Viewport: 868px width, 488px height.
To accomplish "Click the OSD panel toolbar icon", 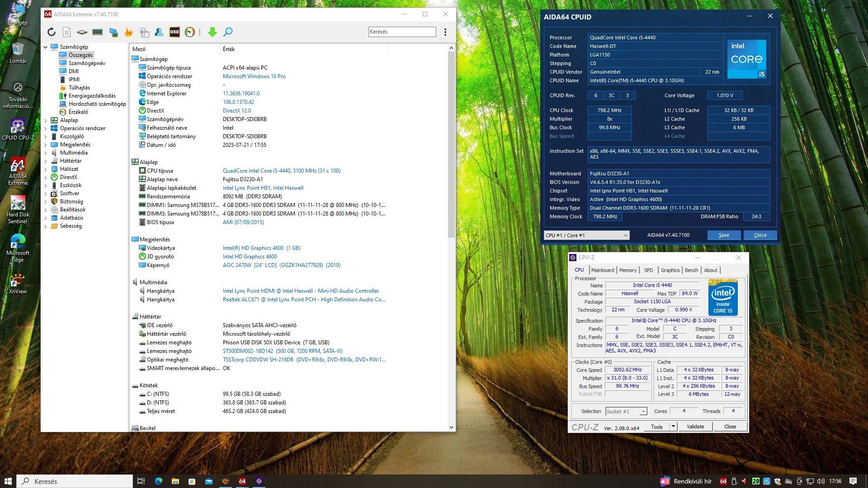I will pyautogui.click(x=175, y=32).
